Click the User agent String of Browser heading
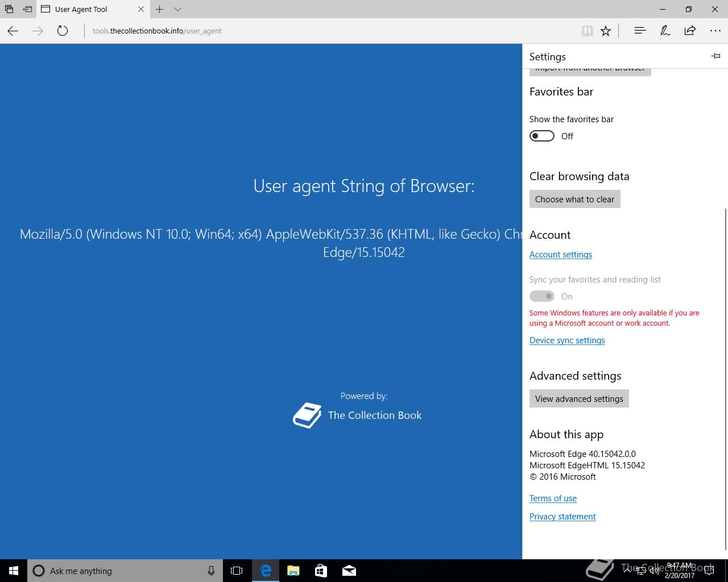Screen dimensions: 728x582 pyautogui.click(x=364, y=186)
